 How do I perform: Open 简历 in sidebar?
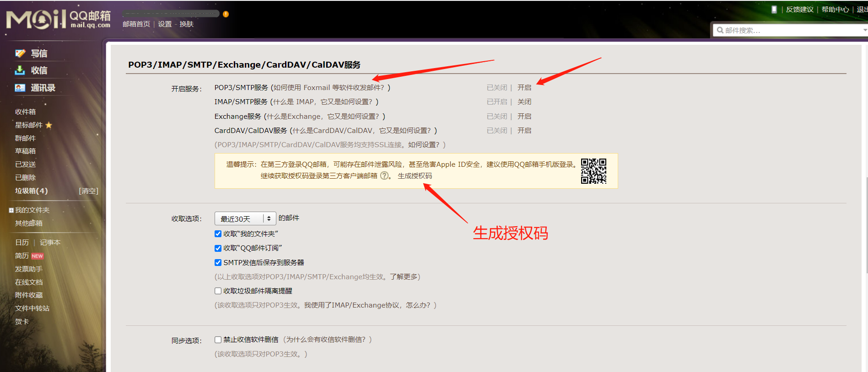(x=22, y=256)
